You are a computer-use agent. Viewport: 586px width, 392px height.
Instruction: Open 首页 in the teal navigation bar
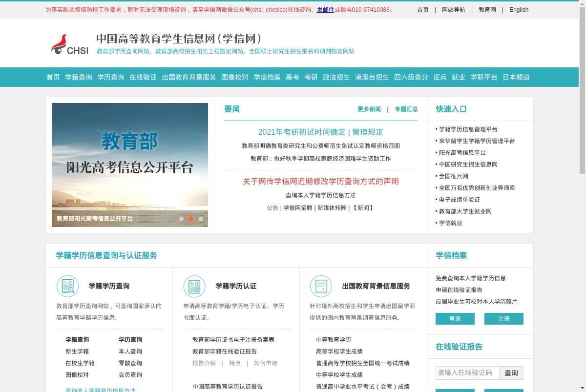coord(53,77)
